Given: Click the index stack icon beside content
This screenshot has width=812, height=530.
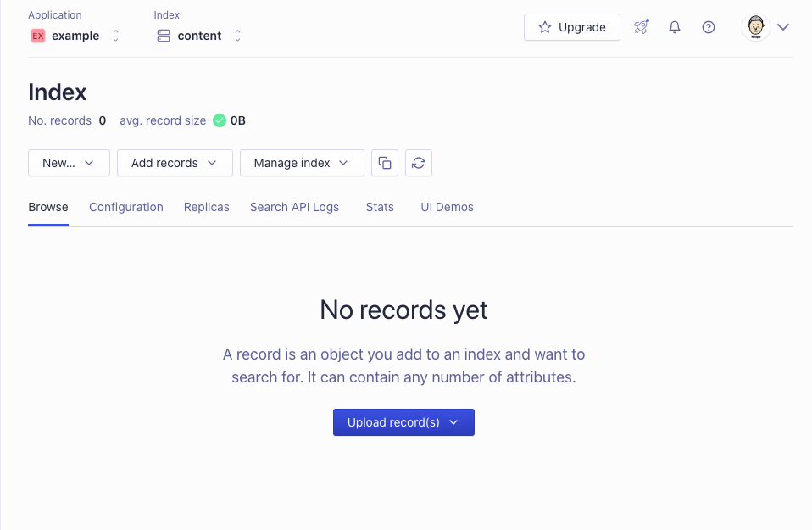Looking at the screenshot, I should click(x=164, y=36).
